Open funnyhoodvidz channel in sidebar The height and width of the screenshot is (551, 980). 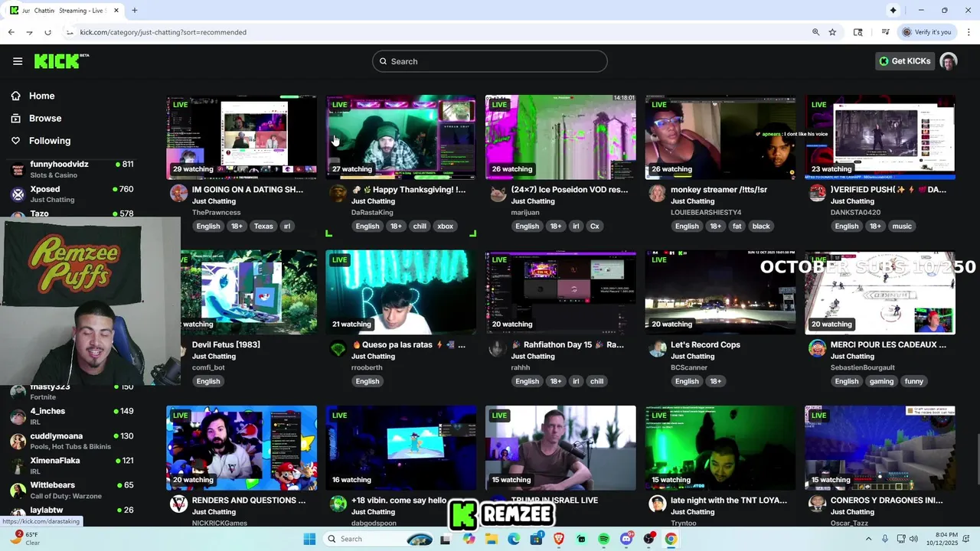(x=73, y=169)
